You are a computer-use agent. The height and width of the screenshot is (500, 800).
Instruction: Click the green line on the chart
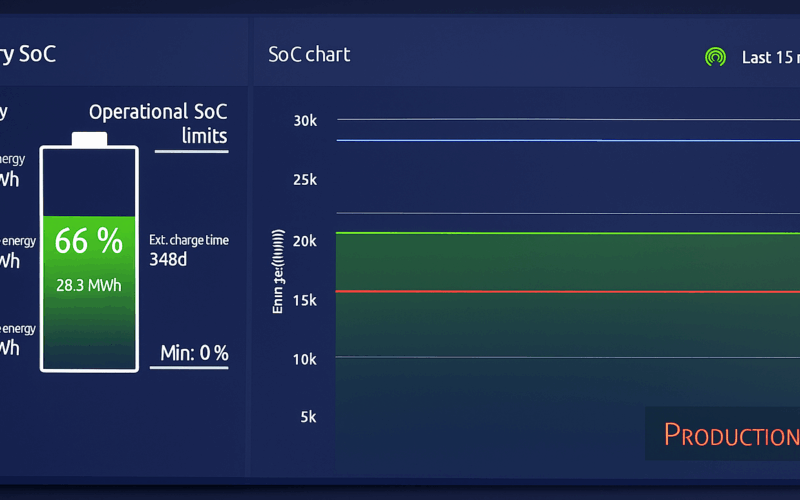(560, 233)
